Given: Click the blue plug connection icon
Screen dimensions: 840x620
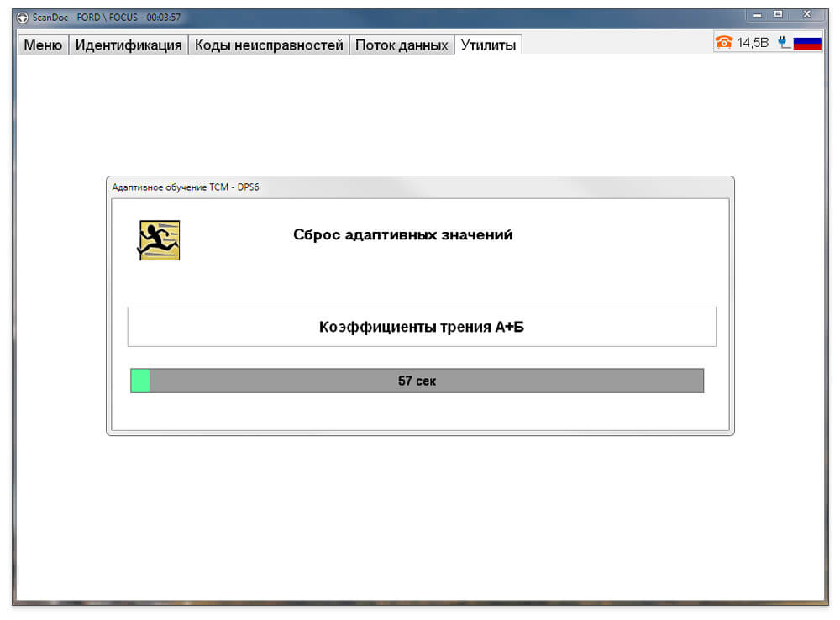Looking at the screenshot, I should 784,42.
